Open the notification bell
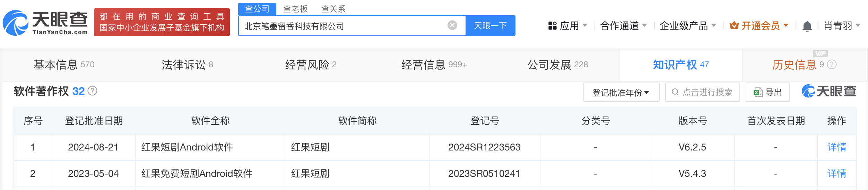This screenshot has height=190, width=868. (x=807, y=26)
